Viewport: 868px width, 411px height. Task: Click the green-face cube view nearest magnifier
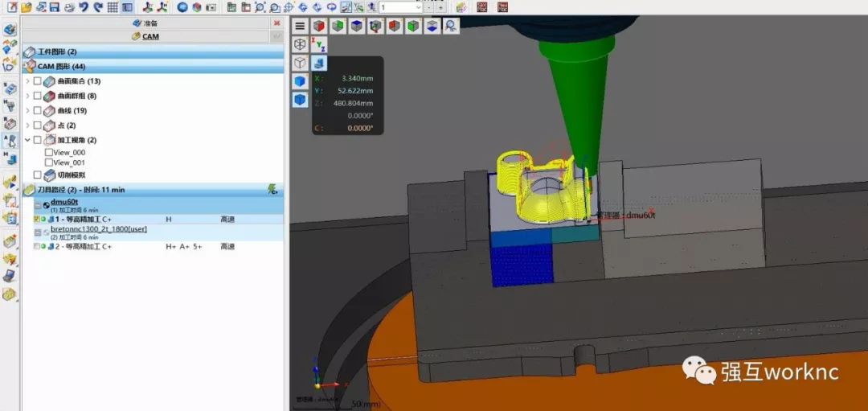pos(413,26)
